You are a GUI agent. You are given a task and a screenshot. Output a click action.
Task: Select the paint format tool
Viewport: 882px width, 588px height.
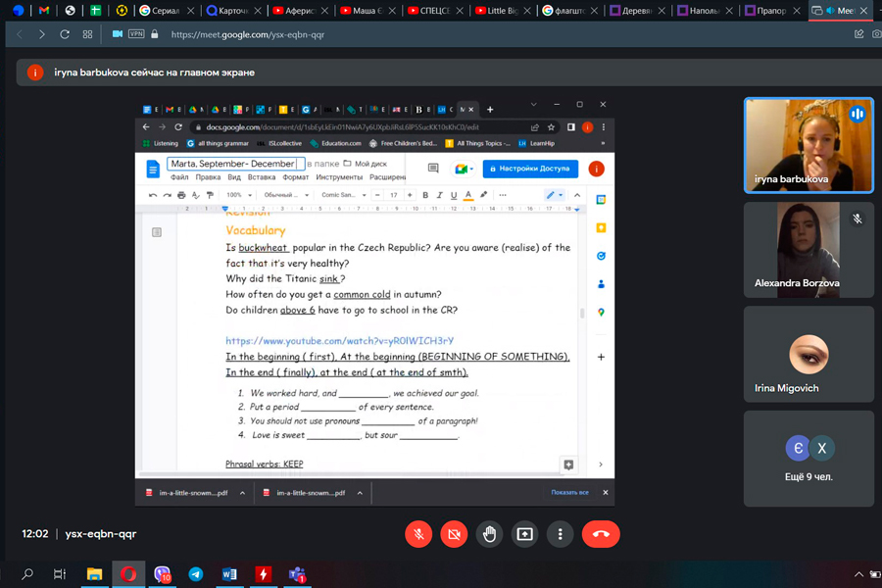point(210,195)
